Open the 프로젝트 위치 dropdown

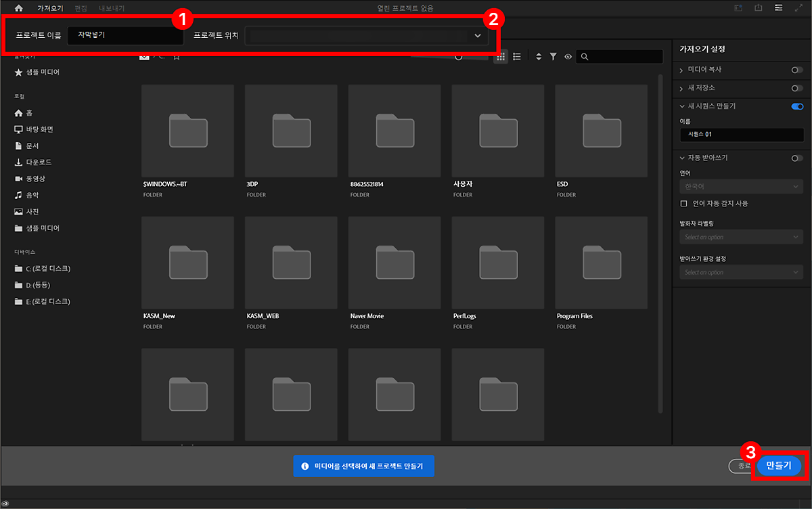click(477, 36)
